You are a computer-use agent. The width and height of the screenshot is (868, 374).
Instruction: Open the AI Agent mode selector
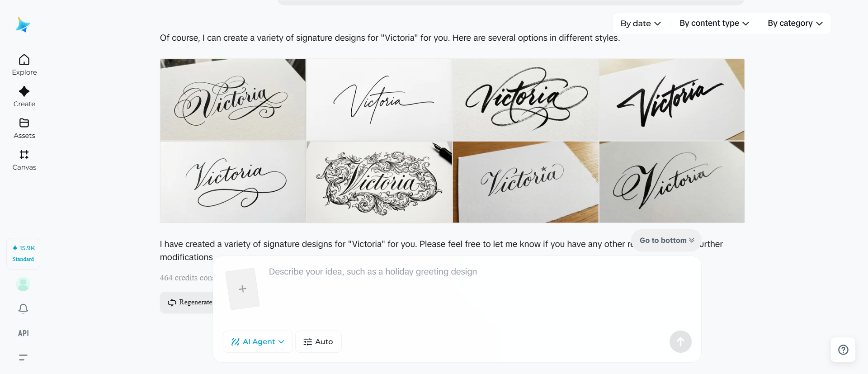(x=258, y=342)
